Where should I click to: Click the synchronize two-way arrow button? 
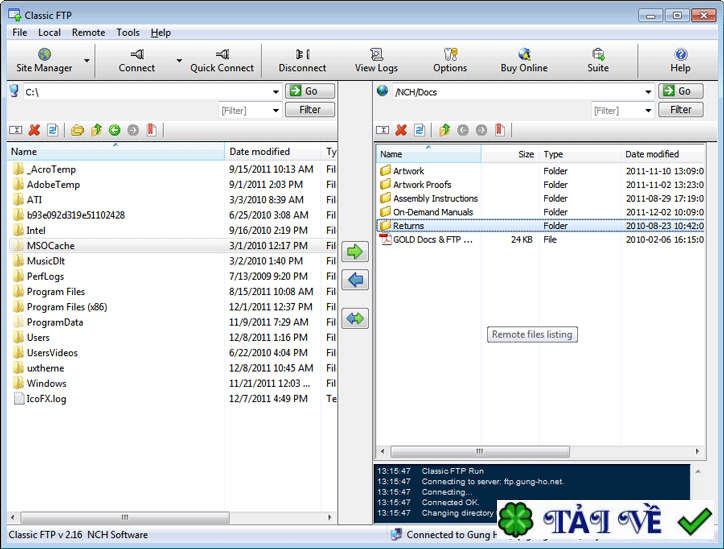(355, 319)
